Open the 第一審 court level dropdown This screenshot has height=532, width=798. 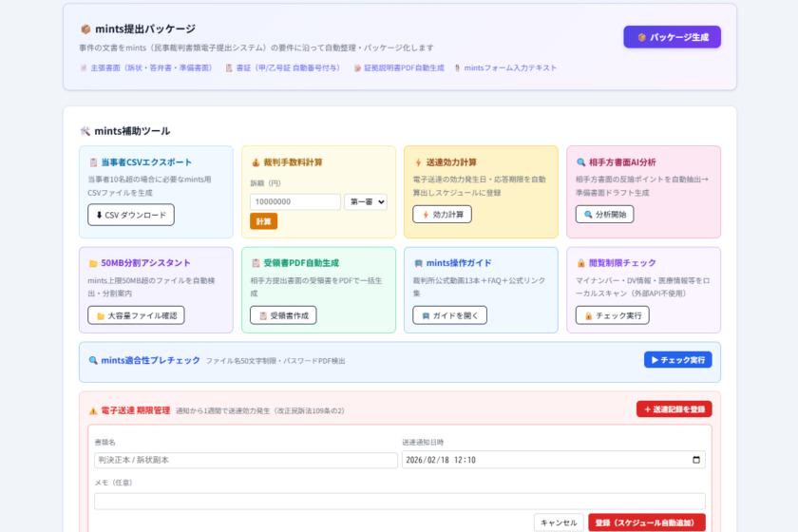366,201
